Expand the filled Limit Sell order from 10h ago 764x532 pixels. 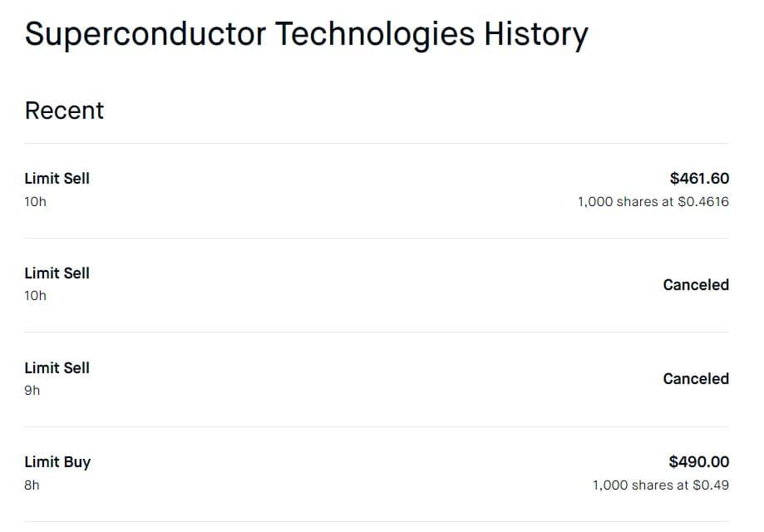tap(57, 179)
